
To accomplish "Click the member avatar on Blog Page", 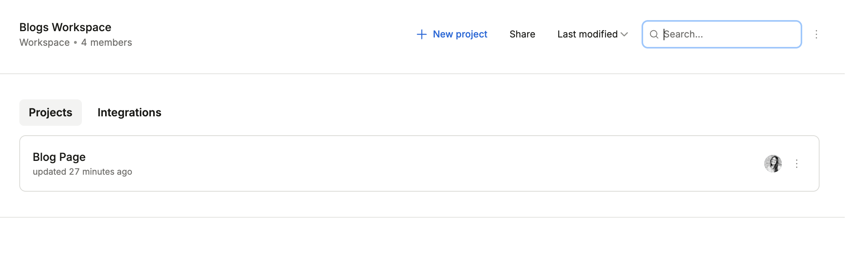I will (773, 164).
